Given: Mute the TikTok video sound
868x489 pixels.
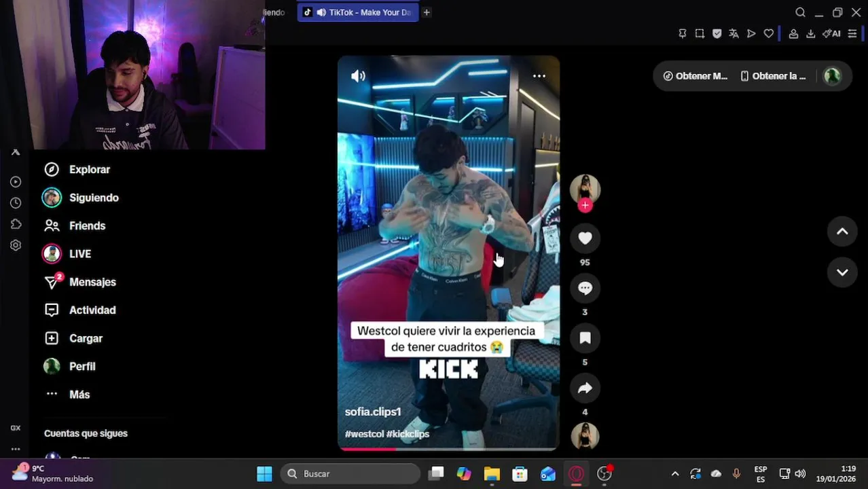Looking at the screenshot, I should [358, 76].
